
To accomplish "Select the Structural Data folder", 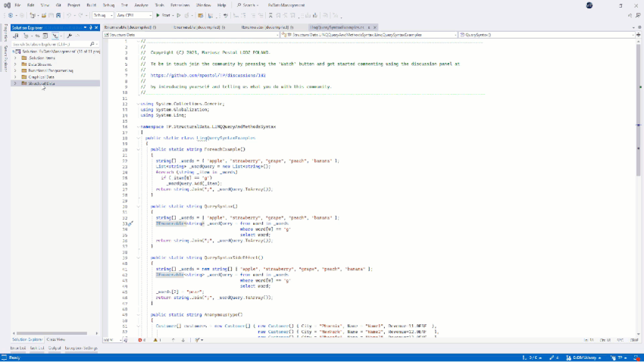I will 42,83.
